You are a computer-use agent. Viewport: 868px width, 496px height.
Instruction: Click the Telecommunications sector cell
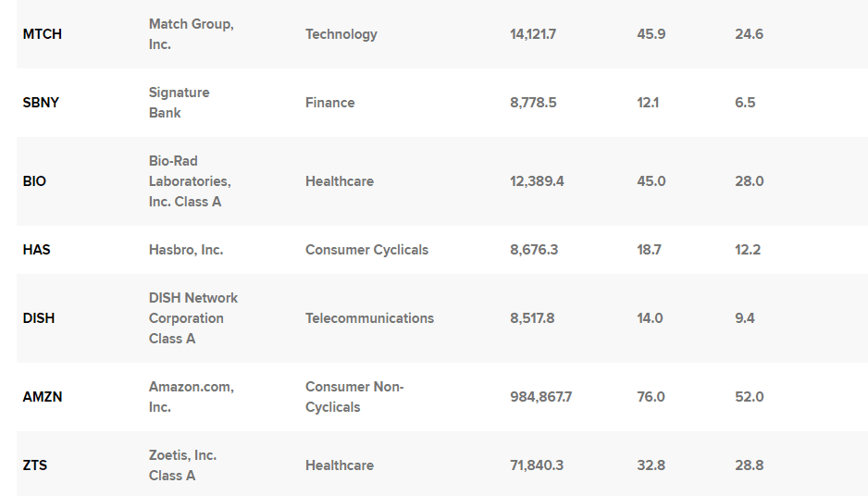click(x=369, y=318)
